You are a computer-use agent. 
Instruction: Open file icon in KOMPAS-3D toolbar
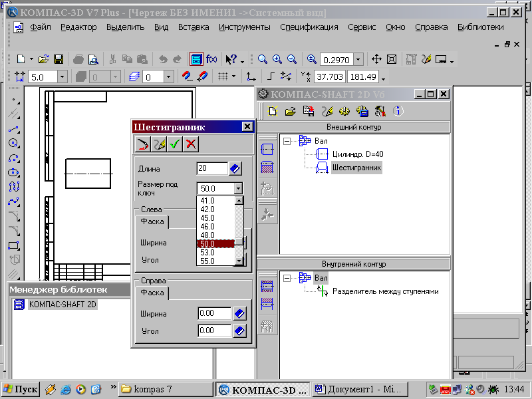[43, 59]
